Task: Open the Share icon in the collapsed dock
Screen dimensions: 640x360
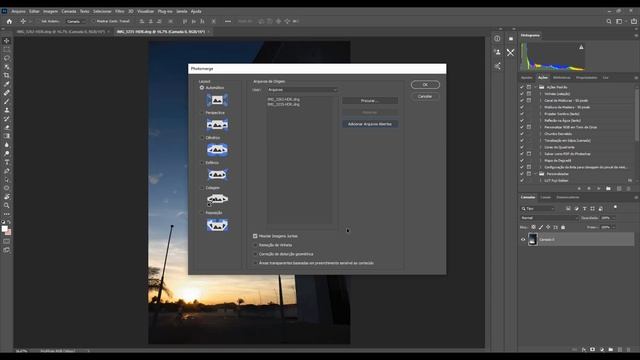Action: [x=497, y=66]
